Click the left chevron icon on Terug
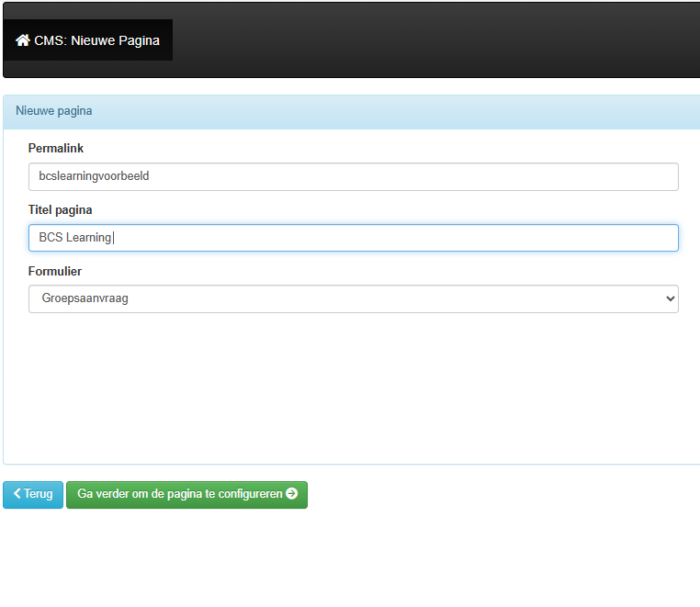The image size is (700, 607). [x=17, y=494]
